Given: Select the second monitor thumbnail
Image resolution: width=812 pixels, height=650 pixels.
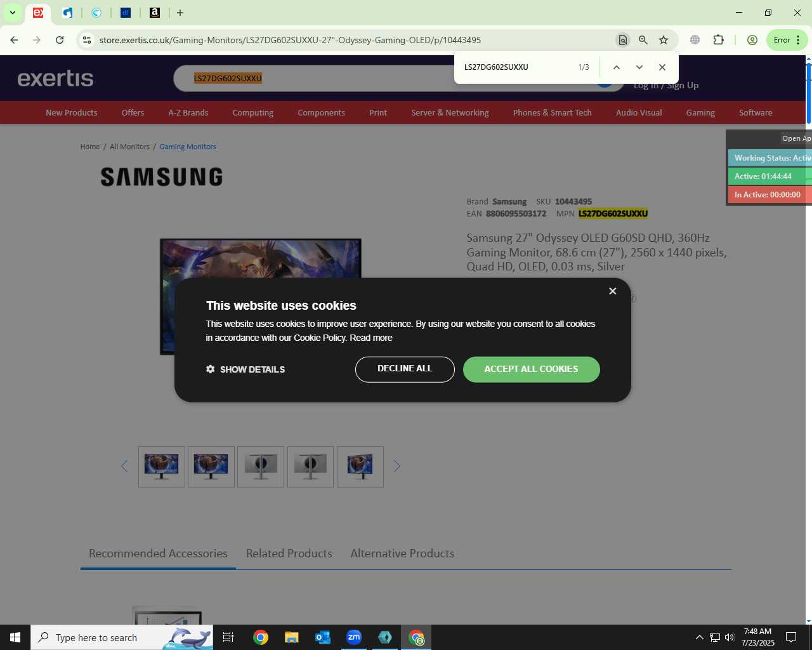Looking at the screenshot, I should click(211, 467).
